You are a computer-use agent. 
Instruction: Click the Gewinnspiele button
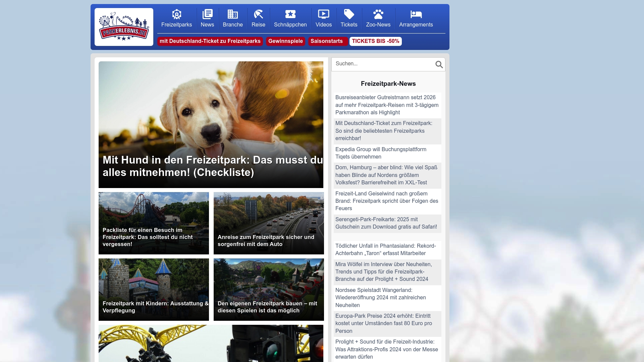tap(285, 41)
